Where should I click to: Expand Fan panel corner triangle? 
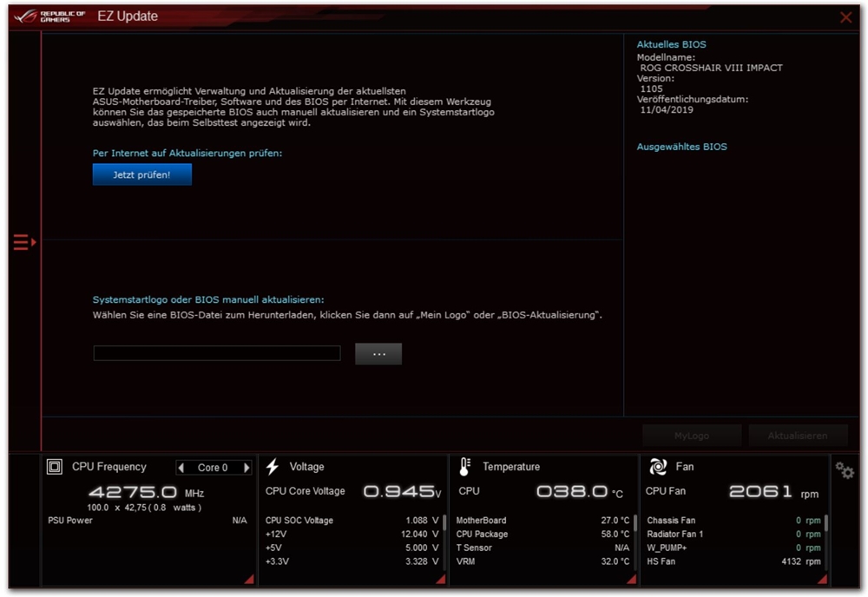(823, 579)
